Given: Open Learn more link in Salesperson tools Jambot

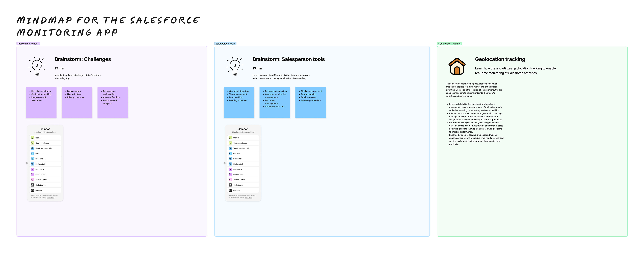Looking at the screenshot, I should [x=248, y=198].
